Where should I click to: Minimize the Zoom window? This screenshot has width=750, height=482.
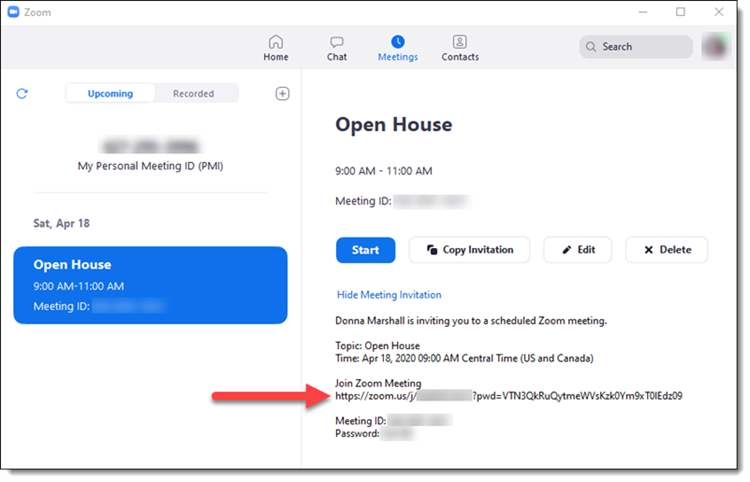(643, 12)
